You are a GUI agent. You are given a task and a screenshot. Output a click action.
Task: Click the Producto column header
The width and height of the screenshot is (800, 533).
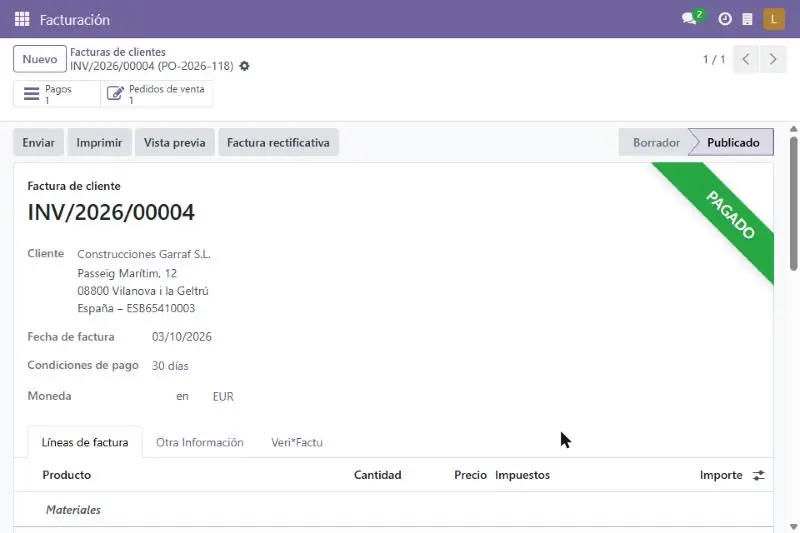(x=66, y=475)
